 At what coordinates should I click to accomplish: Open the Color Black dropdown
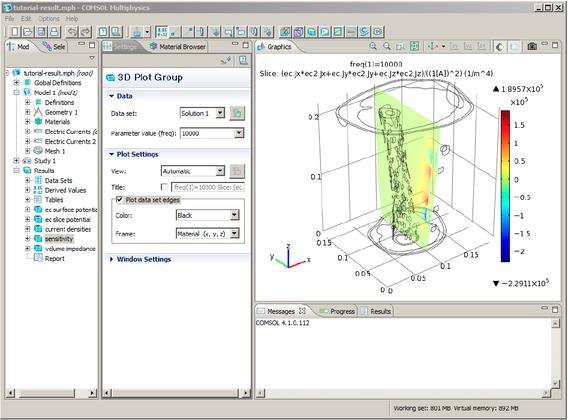(x=234, y=215)
